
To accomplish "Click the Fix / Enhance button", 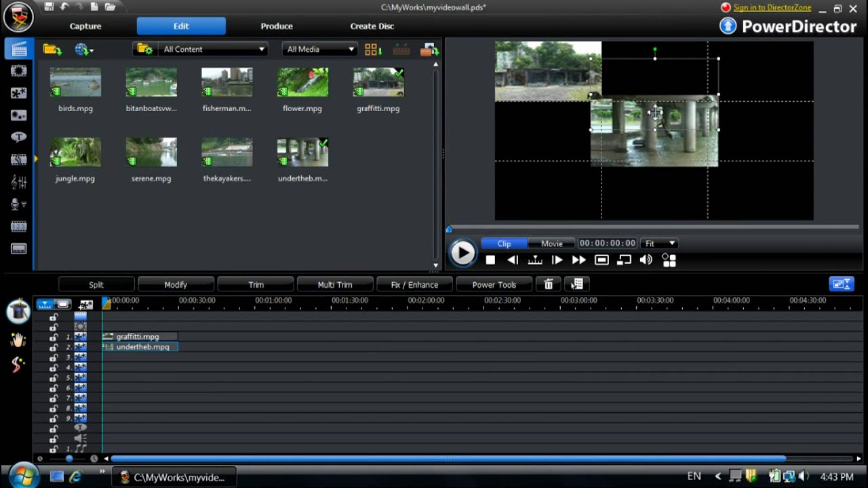I will [414, 285].
